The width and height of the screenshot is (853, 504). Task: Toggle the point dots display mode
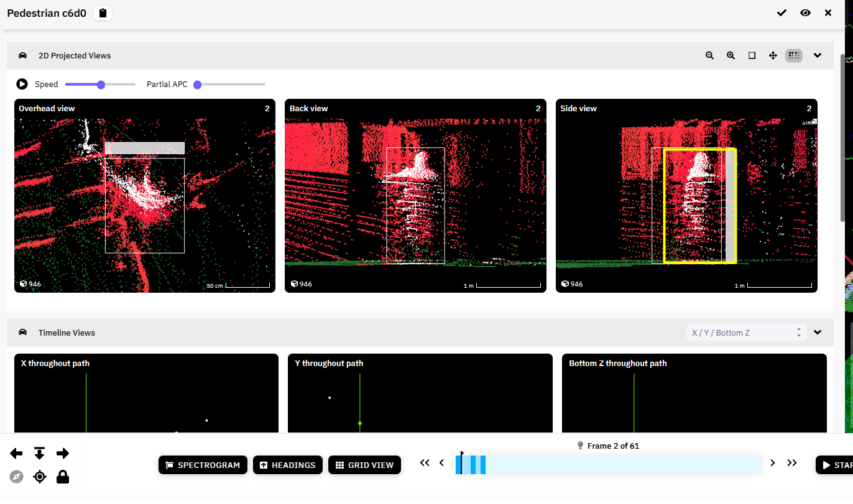[794, 55]
